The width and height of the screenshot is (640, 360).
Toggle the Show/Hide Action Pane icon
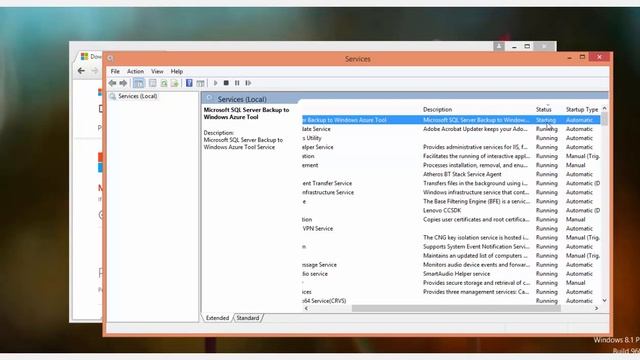pyautogui.click(x=200, y=83)
